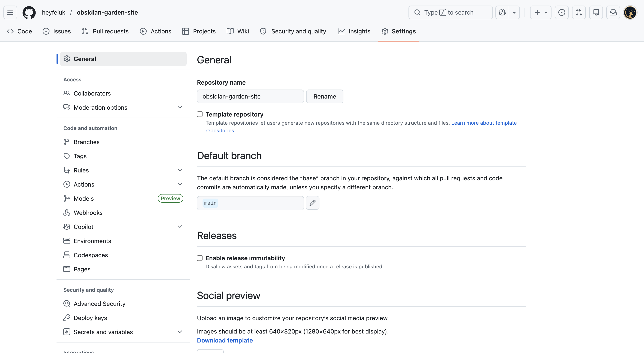Click the Secrets and variables asterisk icon

click(x=67, y=332)
